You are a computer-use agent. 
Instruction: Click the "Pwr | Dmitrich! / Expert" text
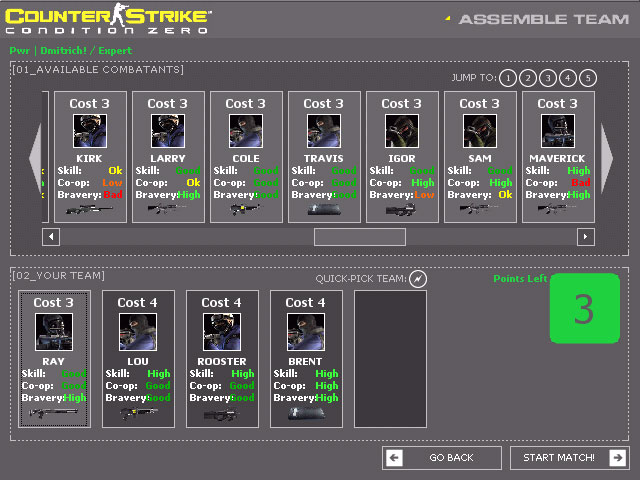(x=71, y=51)
